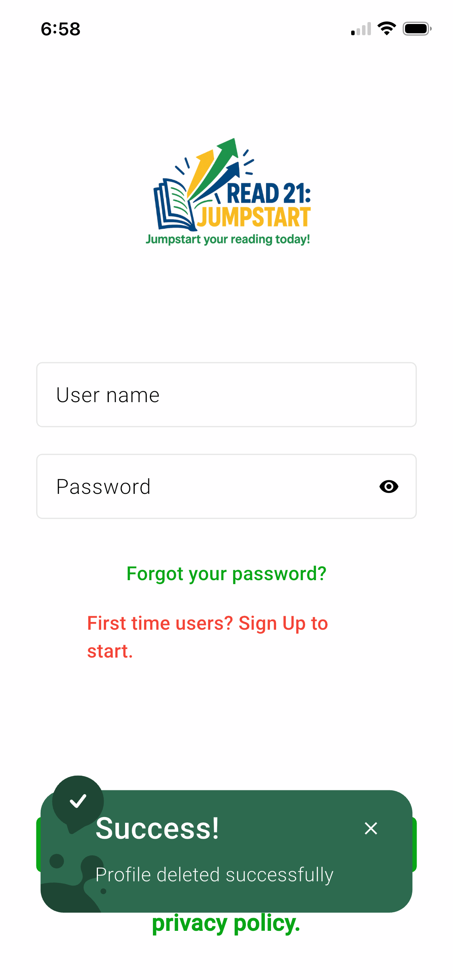Open the First time users? Sign Up link
The height and width of the screenshot is (980, 453).
[x=208, y=637]
